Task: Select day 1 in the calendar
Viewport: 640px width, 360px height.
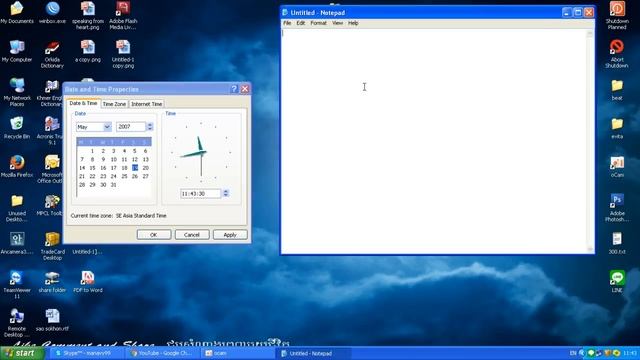Action: 92,151
